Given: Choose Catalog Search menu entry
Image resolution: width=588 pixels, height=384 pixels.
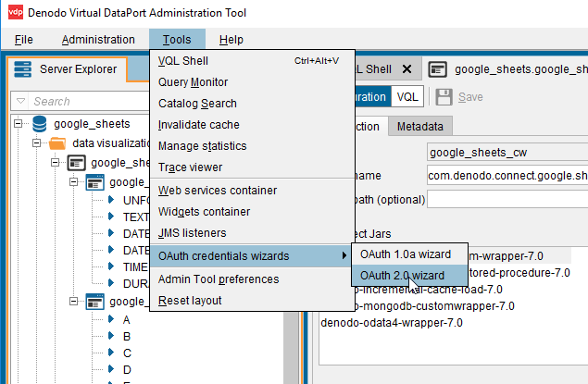Looking at the screenshot, I should (x=252, y=104).
